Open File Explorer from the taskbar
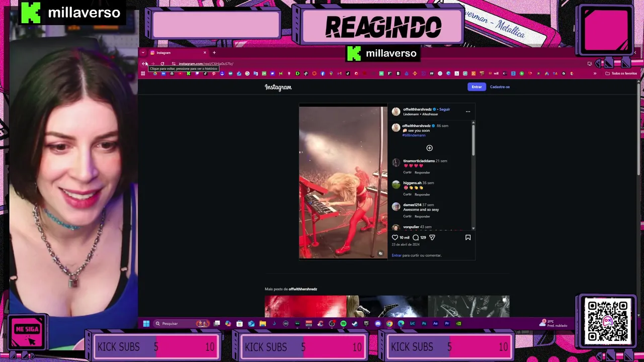 coord(263,324)
